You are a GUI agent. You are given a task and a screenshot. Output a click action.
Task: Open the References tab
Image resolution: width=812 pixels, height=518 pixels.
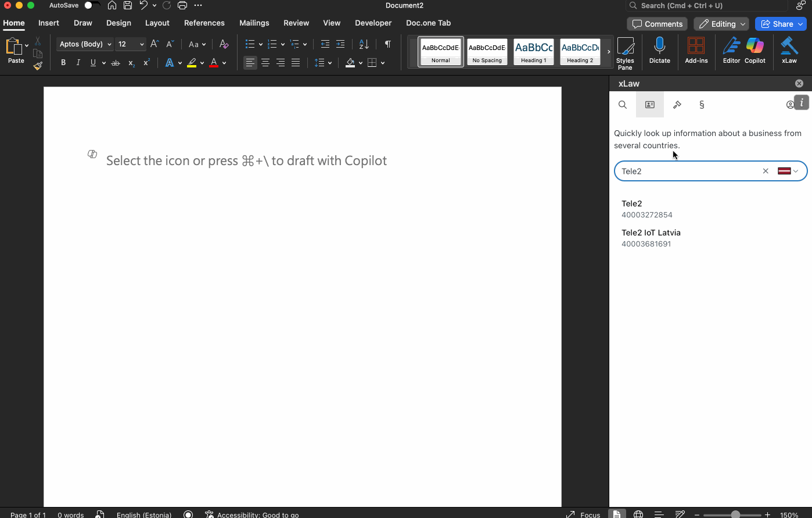[x=204, y=23]
